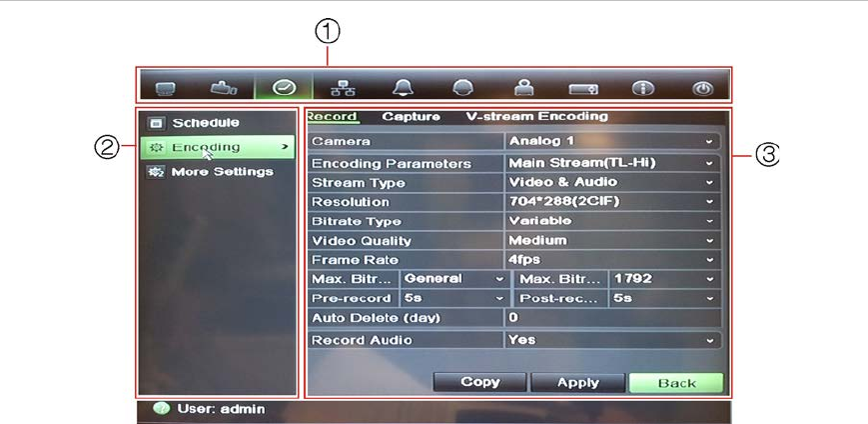This screenshot has width=868, height=424.
Task: Click the Bitrate Type label
Action: click(x=357, y=222)
